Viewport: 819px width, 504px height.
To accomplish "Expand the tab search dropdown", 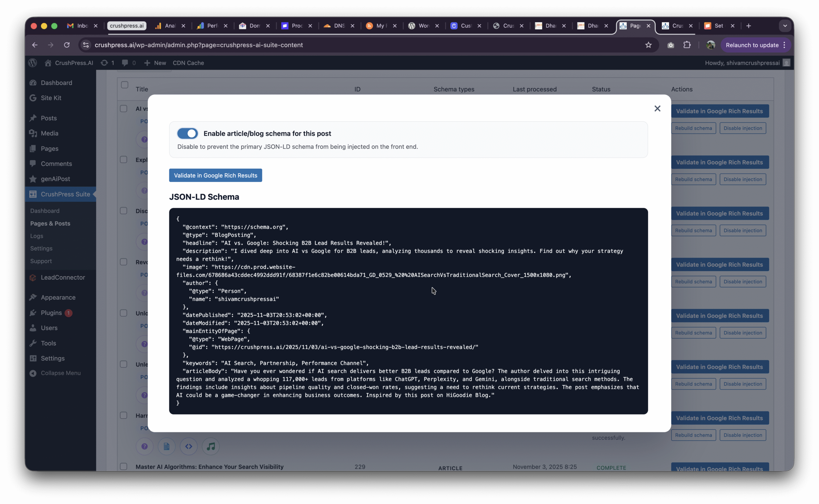I will click(785, 26).
